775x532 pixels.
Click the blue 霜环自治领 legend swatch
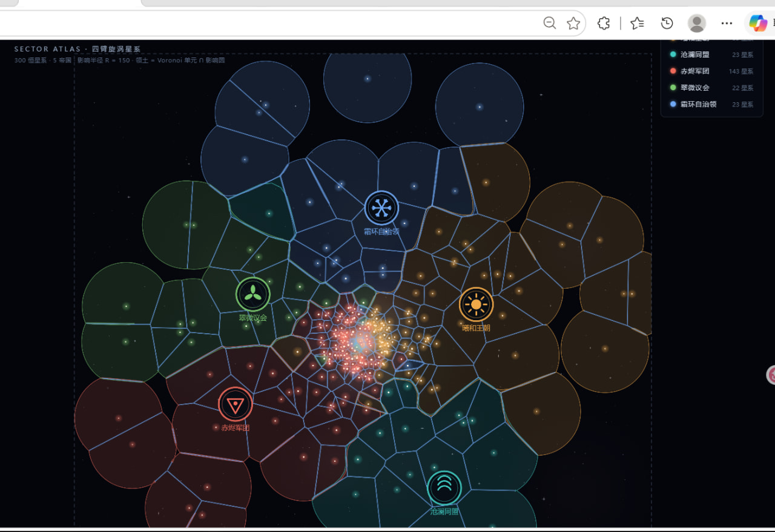673,104
